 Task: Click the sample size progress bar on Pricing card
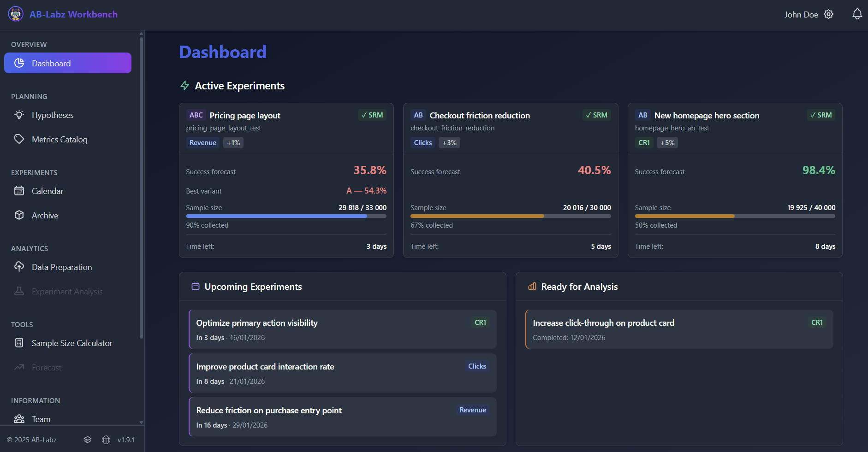pyautogui.click(x=286, y=216)
